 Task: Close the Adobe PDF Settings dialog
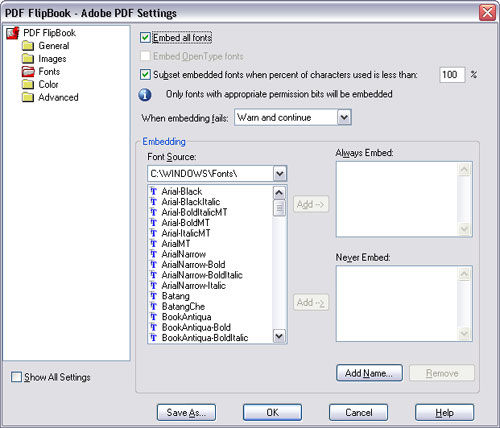click(x=487, y=13)
